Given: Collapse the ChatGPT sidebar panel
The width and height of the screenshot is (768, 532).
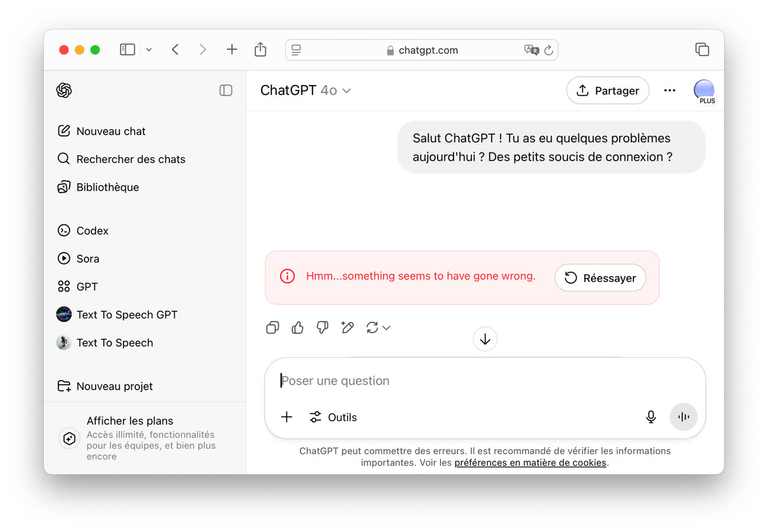Looking at the screenshot, I should pos(226,90).
